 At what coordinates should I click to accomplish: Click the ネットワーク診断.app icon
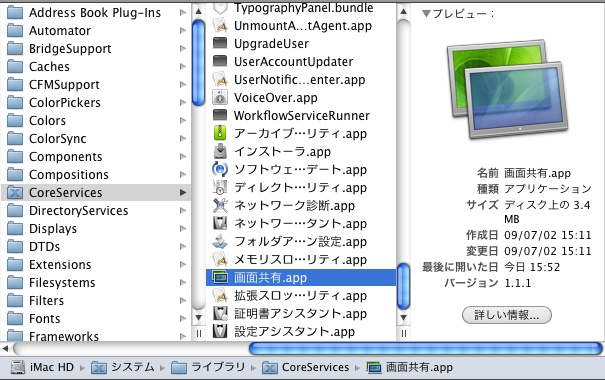tap(220, 205)
